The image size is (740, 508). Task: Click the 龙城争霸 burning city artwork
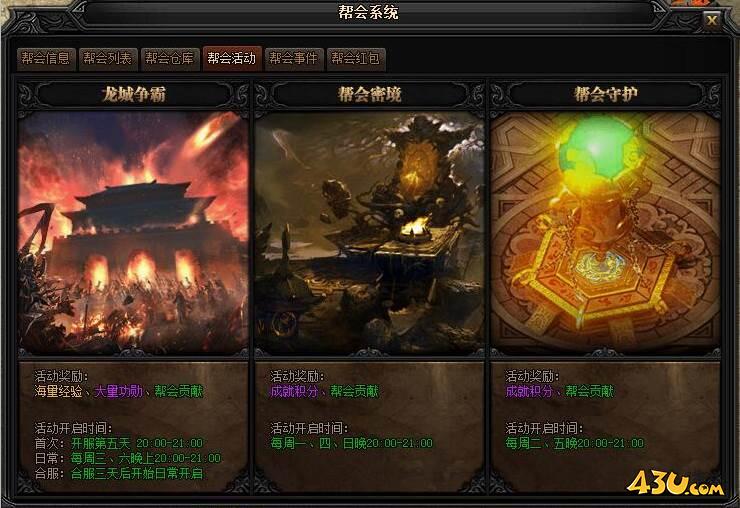pos(133,233)
